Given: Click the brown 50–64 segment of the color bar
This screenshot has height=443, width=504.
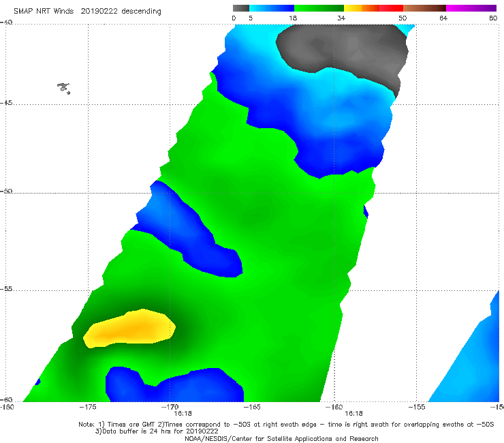Looking at the screenshot, I should [424, 8].
